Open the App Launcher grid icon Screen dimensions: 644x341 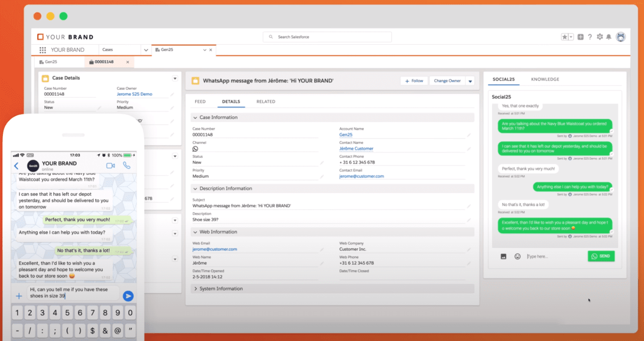42,50
